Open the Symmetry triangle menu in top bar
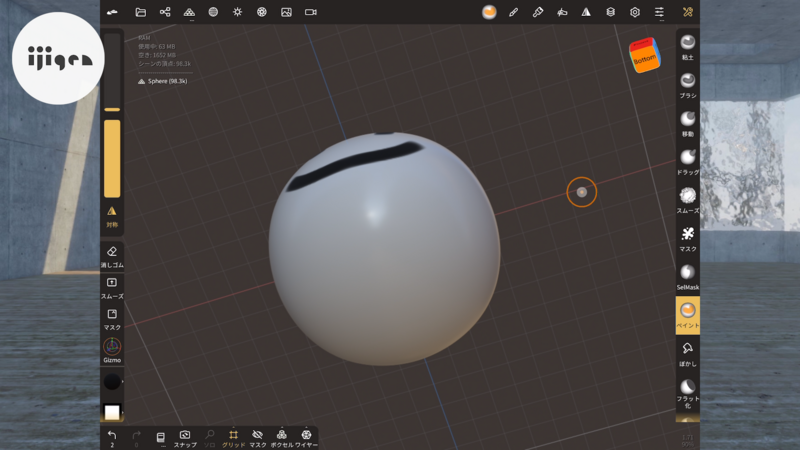The image size is (800, 450). 586,12
